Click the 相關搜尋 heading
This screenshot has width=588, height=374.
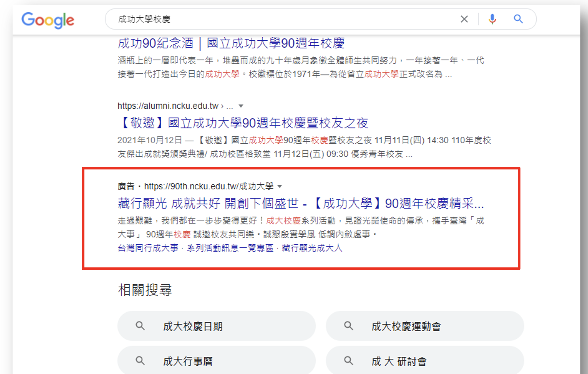(145, 290)
